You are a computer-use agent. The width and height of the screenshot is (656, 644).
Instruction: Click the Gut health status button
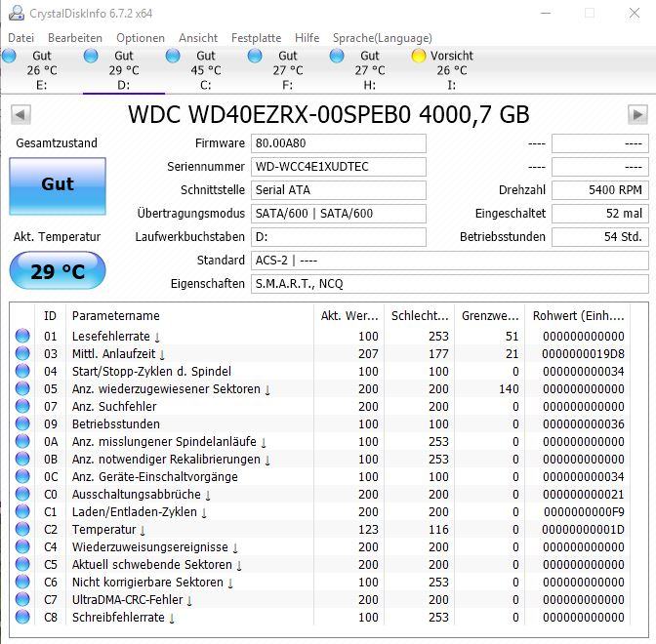(58, 186)
